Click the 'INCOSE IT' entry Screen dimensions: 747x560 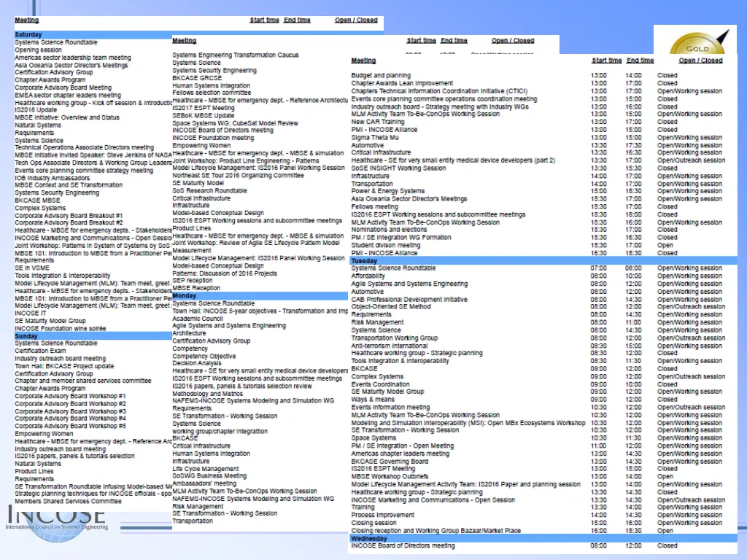pos(31,314)
